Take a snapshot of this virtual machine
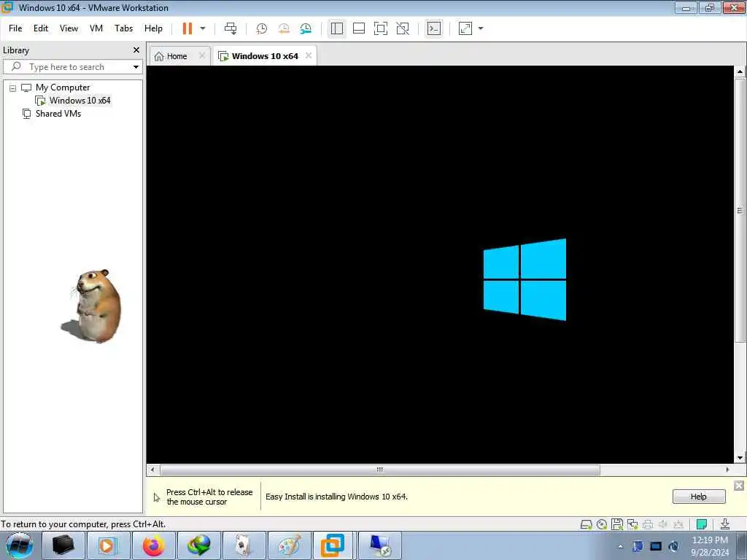Screen dimensions: 747x560 pos(262,28)
